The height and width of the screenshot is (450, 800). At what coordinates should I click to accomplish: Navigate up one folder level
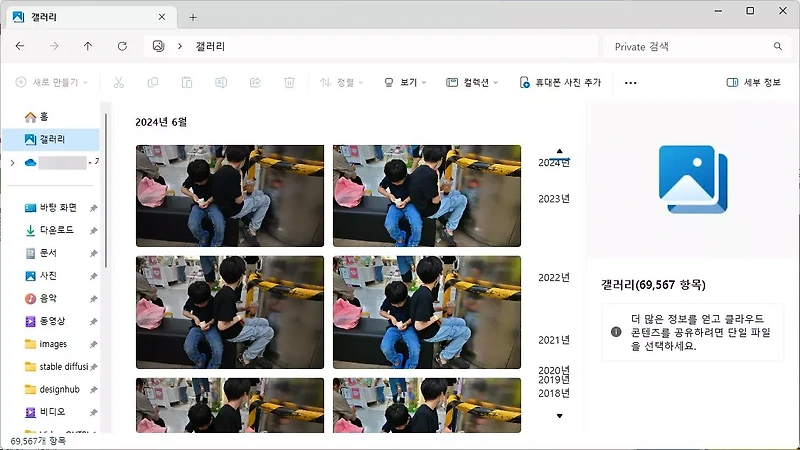tap(88, 46)
